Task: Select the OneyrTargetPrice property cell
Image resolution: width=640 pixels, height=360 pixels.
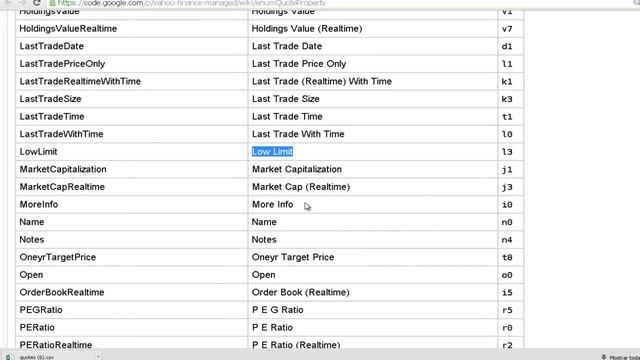Action: [x=132, y=257]
